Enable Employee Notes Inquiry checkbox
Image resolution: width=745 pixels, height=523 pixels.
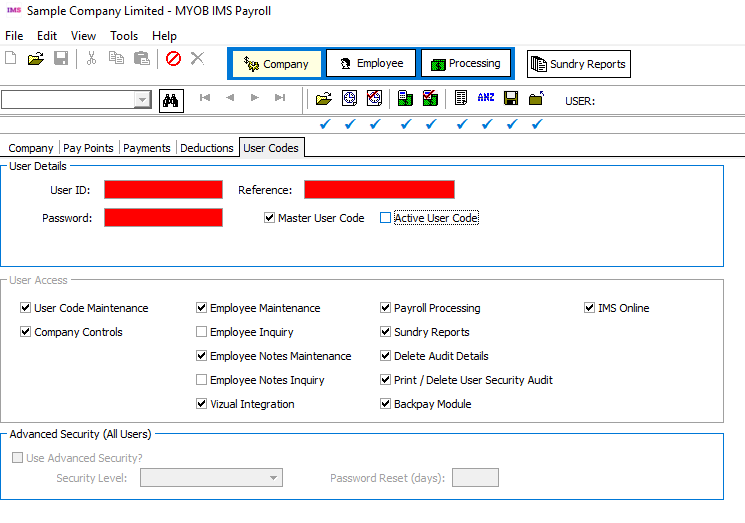201,380
